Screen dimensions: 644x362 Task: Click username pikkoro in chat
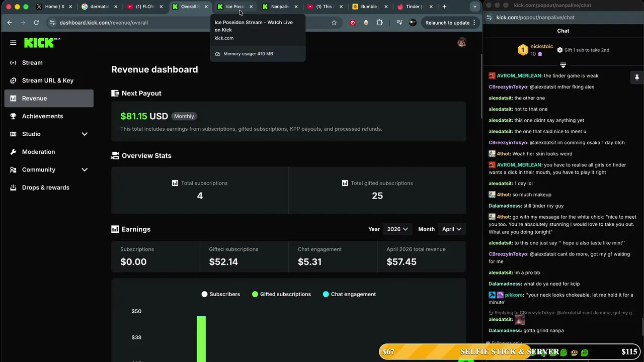tap(514, 295)
